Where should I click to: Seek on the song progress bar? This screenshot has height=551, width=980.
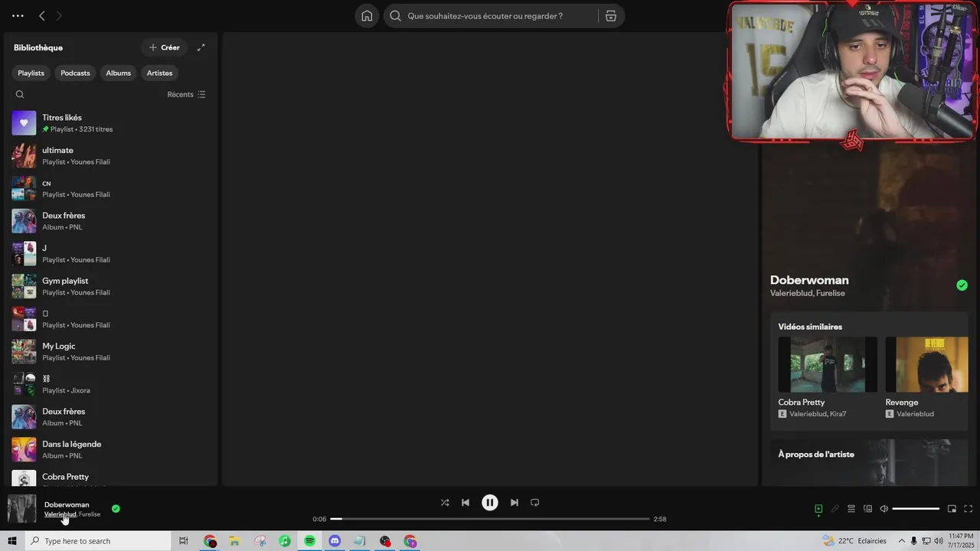(490, 519)
